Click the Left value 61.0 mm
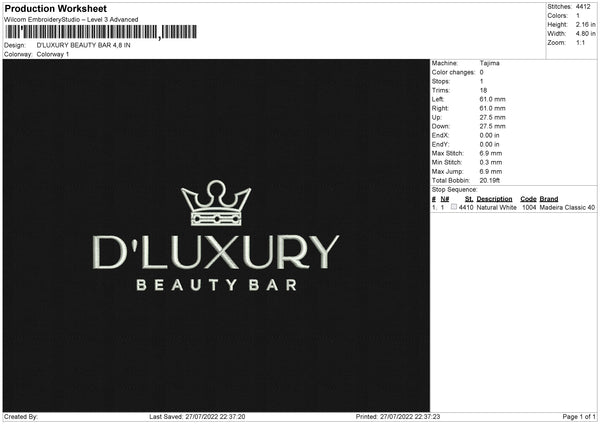The height and width of the screenshot is (424, 600). pos(492,99)
